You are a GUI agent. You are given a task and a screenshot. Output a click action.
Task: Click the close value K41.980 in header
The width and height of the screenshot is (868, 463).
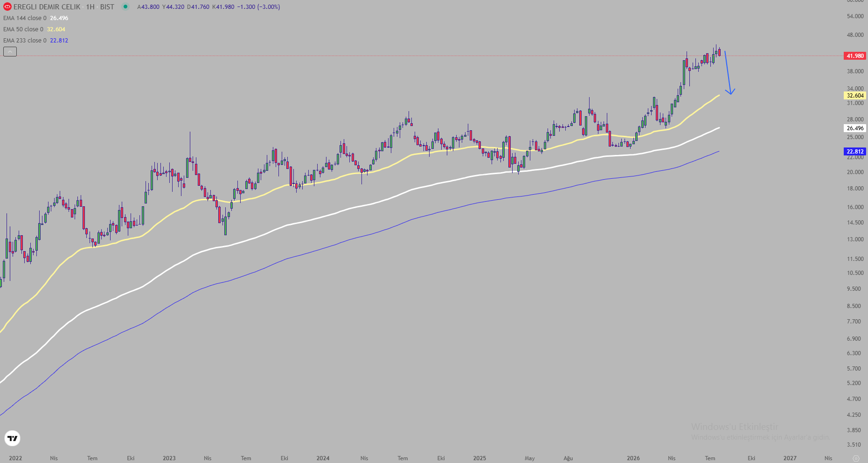click(223, 7)
